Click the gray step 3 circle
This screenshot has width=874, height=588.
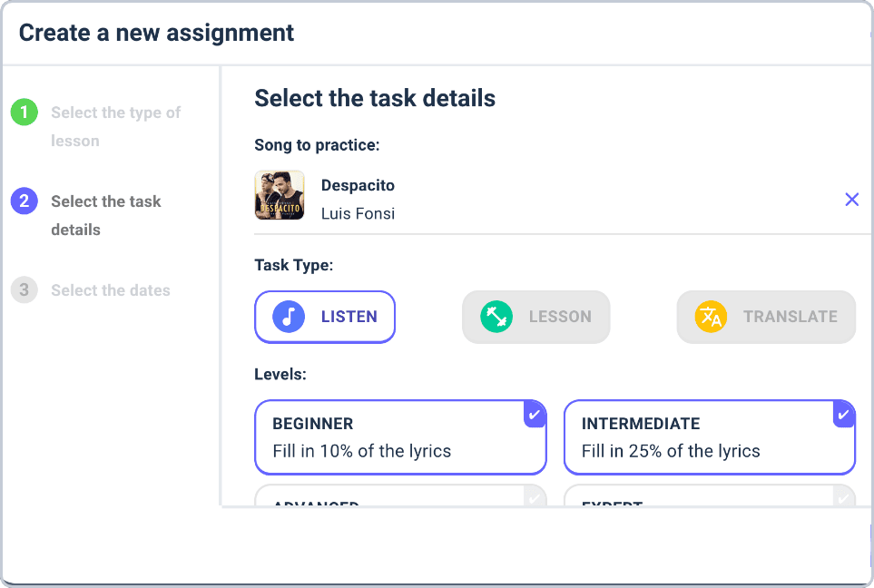24,290
